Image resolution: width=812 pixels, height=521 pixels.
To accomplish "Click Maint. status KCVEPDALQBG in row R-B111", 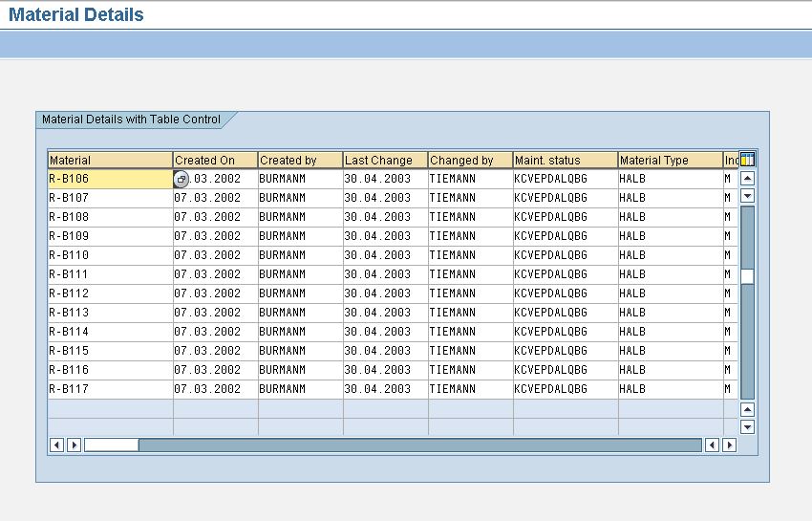I will [566, 274].
